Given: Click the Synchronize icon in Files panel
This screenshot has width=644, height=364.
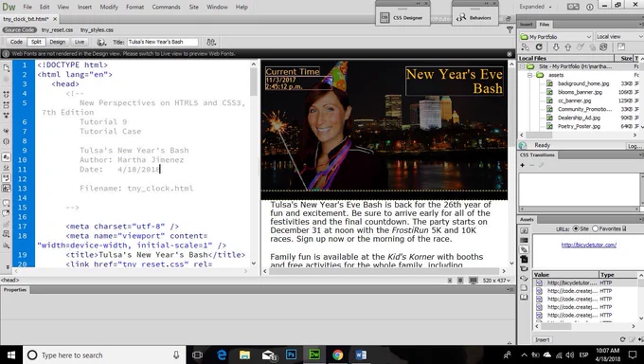Looking at the screenshot, I should 603,47.
